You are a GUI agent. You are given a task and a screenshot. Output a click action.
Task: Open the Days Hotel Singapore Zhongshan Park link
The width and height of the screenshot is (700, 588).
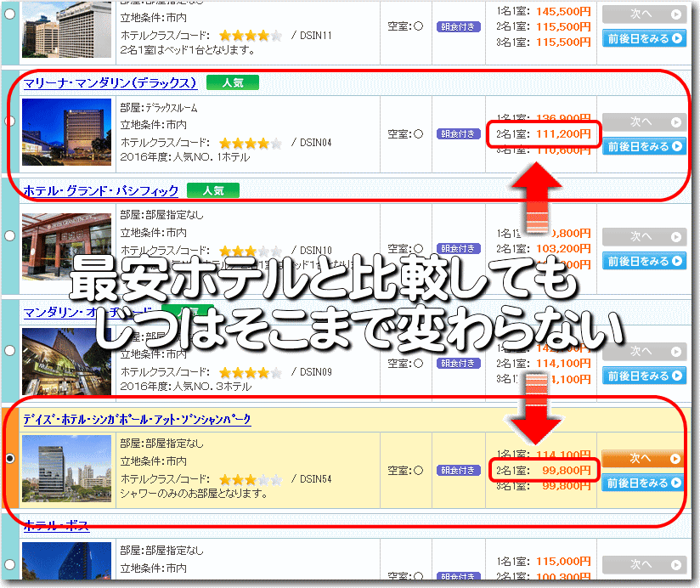(x=137, y=419)
